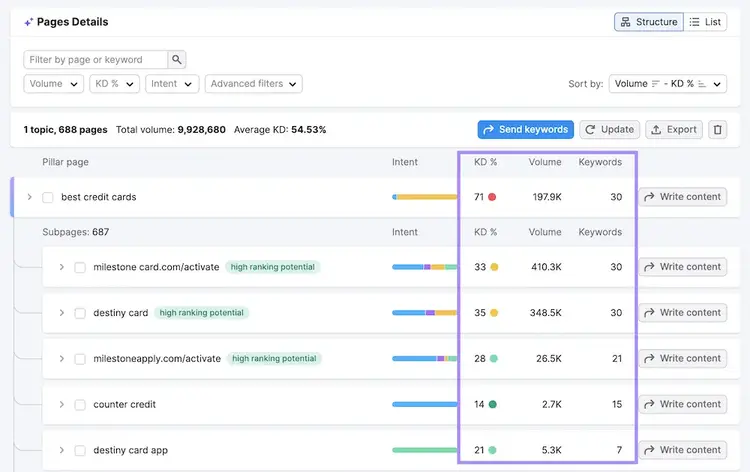The image size is (750, 472).
Task: Click dark green KD dot in counter credit row
Action: click(493, 405)
